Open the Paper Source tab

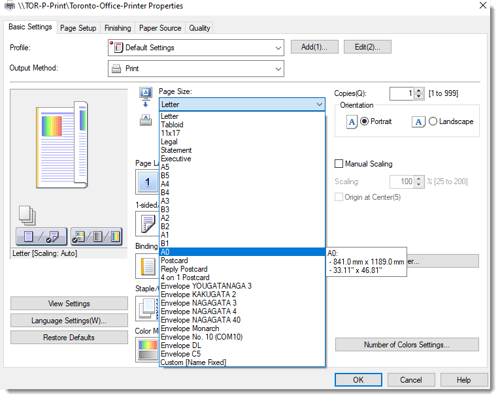[x=160, y=28]
